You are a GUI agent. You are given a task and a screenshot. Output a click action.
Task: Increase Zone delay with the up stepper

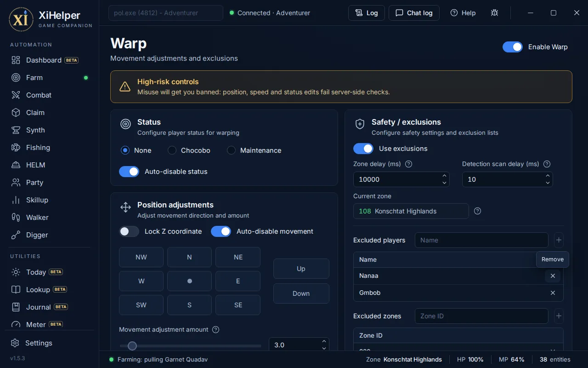tap(444, 176)
